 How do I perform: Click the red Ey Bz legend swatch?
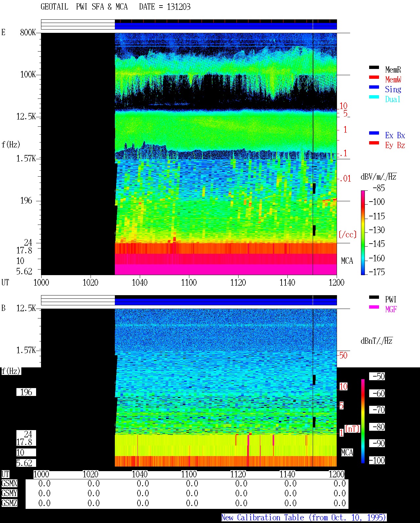pyautogui.click(x=374, y=143)
